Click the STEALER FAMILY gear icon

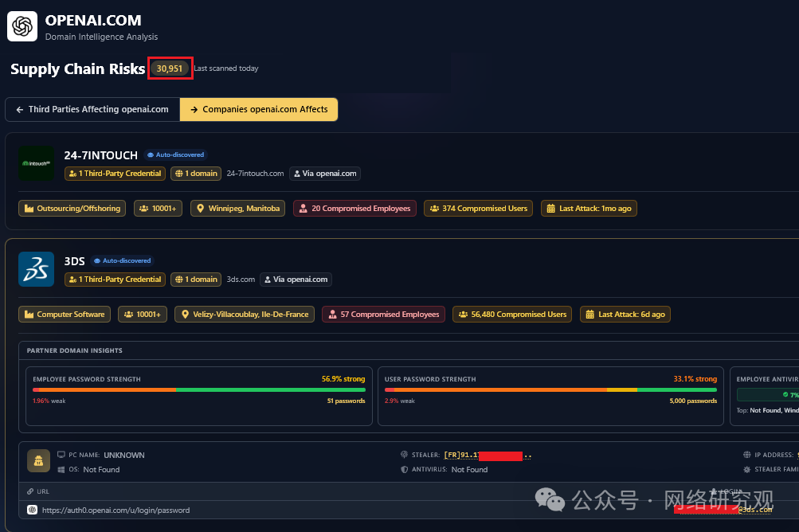tap(747, 469)
